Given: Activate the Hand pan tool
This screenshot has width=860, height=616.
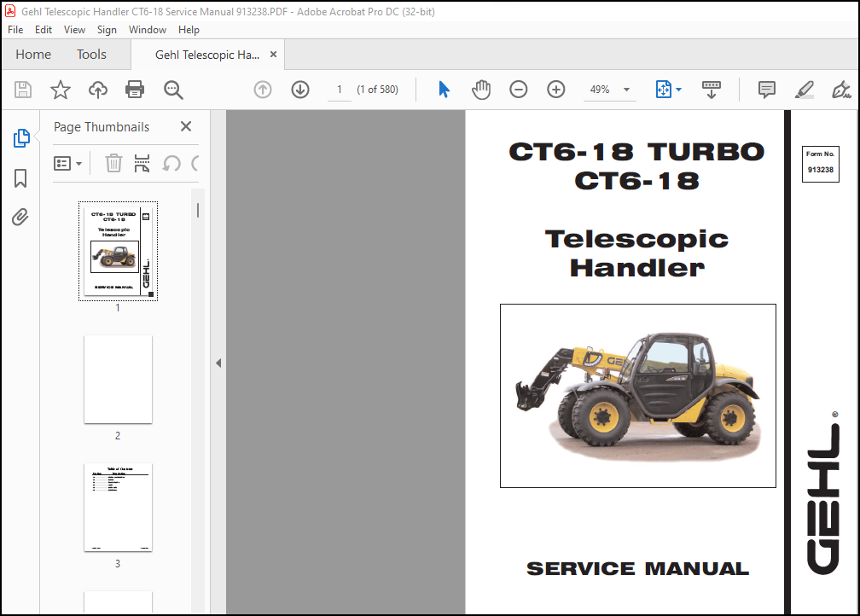Looking at the screenshot, I should coord(481,90).
